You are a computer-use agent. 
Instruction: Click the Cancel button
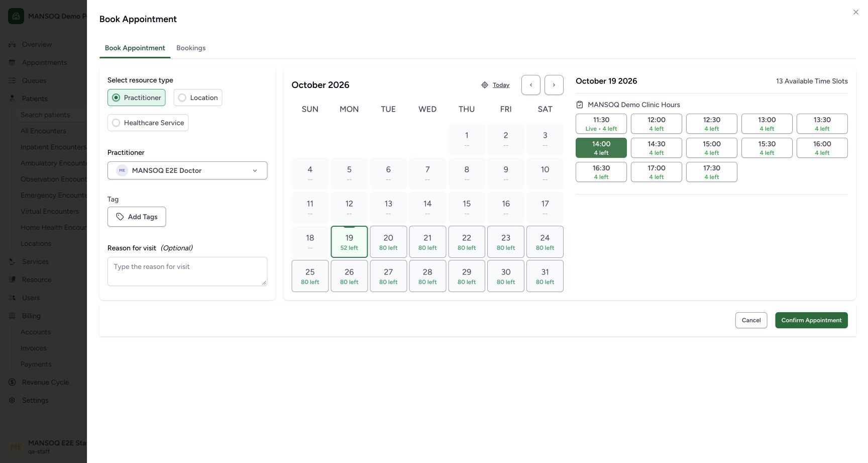pyautogui.click(x=751, y=320)
